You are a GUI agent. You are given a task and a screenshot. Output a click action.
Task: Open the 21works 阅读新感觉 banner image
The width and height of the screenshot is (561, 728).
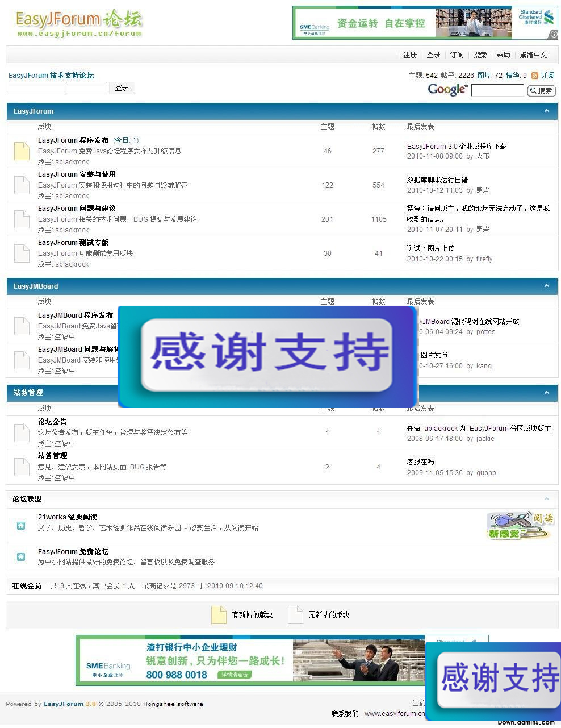520,526
